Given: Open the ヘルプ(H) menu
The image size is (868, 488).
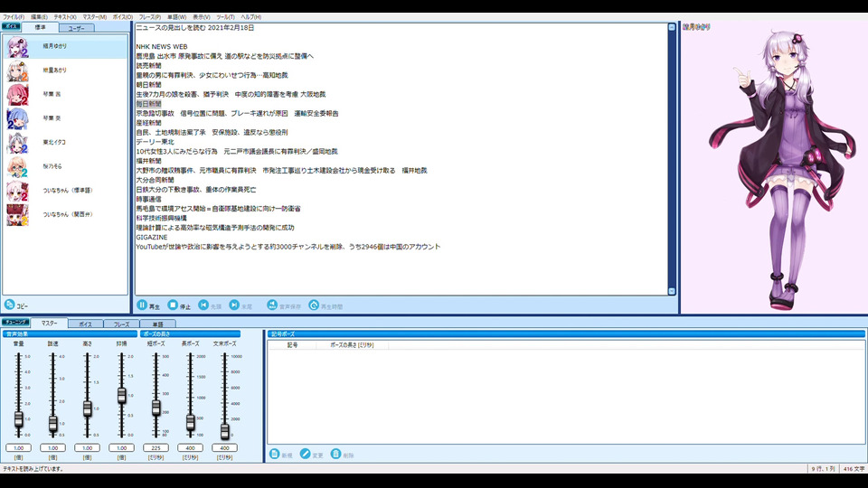Looking at the screenshot, I should 250,17.
